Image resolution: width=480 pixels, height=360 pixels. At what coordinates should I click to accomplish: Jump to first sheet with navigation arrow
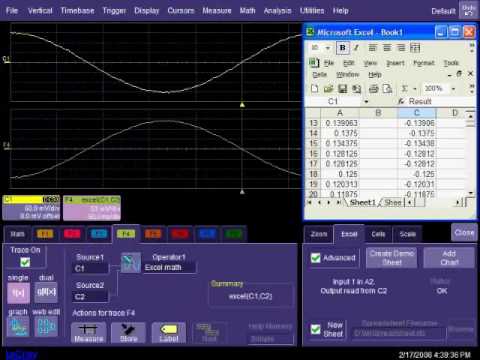click(310, 202)
